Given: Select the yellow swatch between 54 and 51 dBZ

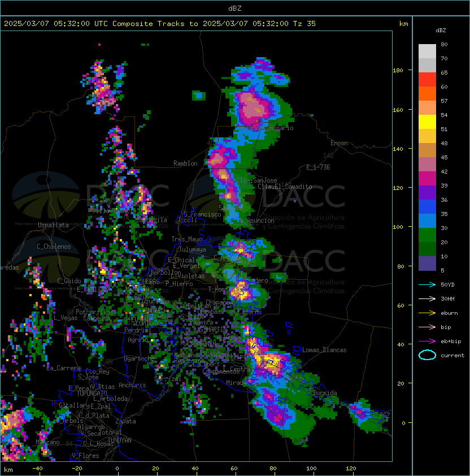Looking at the screenshot, I should click(x=427, y=122).
